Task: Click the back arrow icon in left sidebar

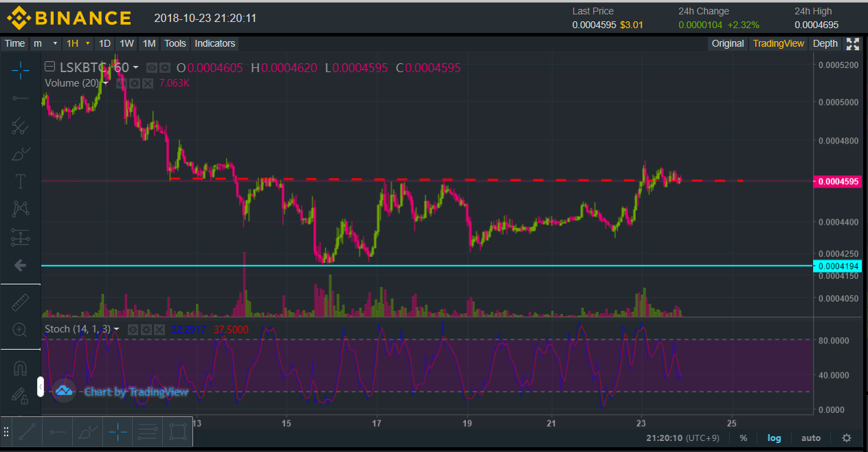Action: (x=21, y=265)
